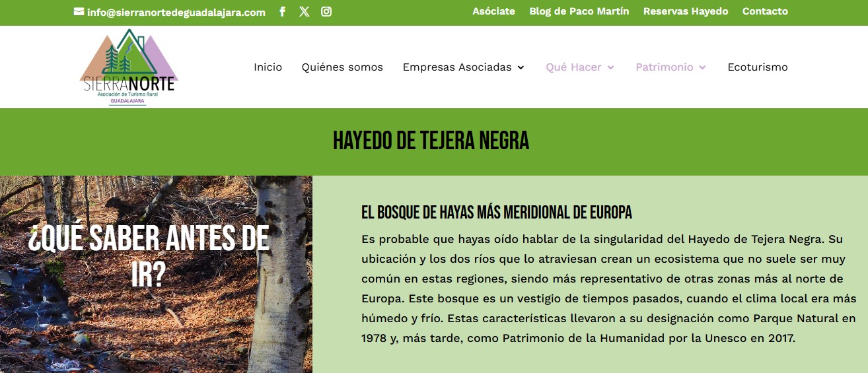The image size is (868, 373).
Task: Click the Sierra Norte logo
Action: [129, 67]
